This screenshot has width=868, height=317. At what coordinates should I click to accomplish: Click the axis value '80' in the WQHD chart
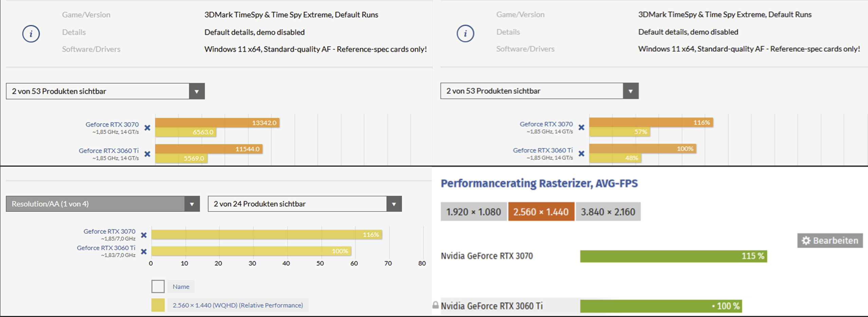pos(422,263)
